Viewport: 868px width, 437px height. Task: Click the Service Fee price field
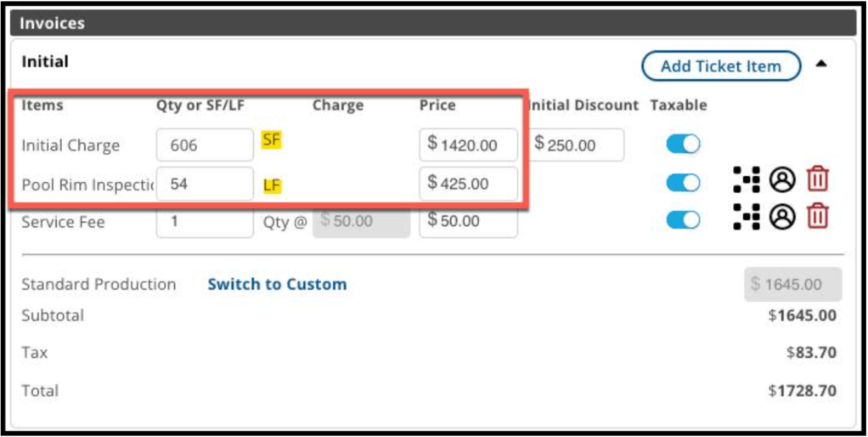tap(469, 220)
